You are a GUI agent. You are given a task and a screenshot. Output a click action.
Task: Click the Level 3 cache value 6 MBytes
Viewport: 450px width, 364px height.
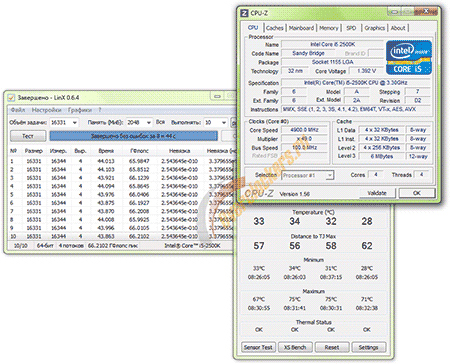click(x=382, y=156)
